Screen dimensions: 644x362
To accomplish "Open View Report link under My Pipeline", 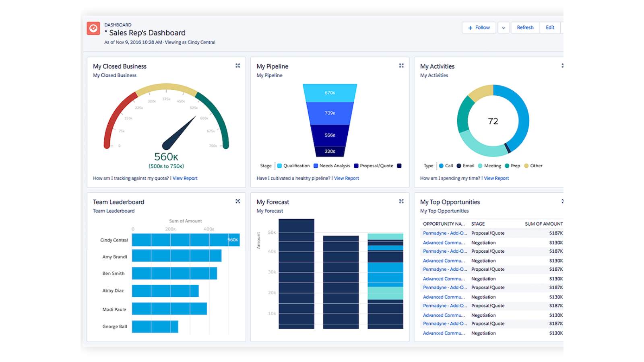I will (347, 178).
